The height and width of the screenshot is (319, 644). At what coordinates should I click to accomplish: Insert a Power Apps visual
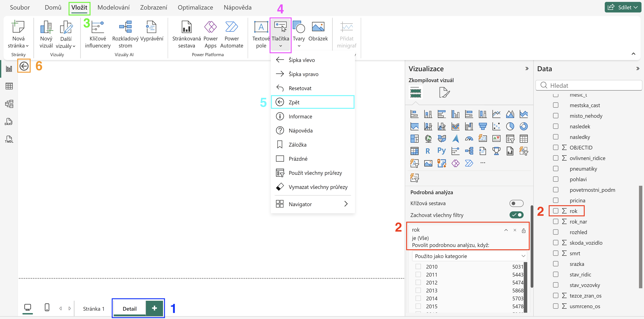tap(211, 35)
